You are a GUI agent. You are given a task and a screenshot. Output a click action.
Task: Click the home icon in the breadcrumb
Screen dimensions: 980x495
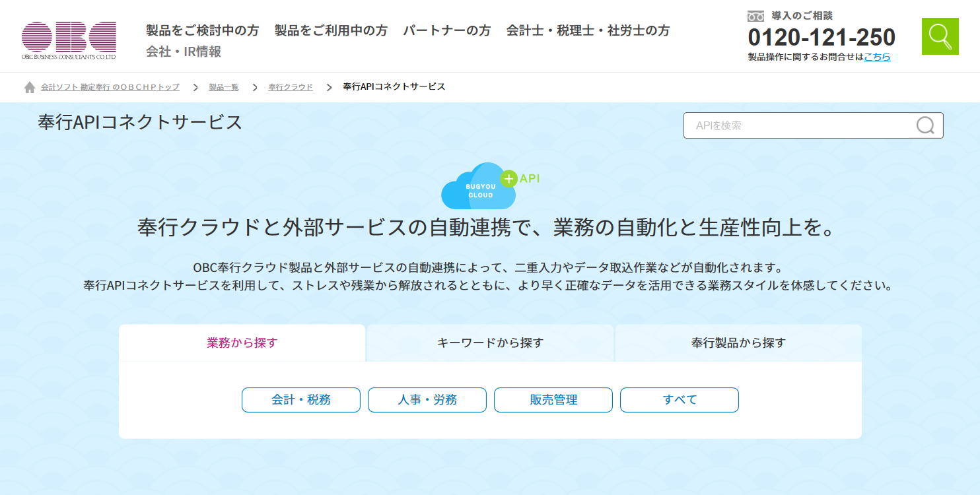30,87
